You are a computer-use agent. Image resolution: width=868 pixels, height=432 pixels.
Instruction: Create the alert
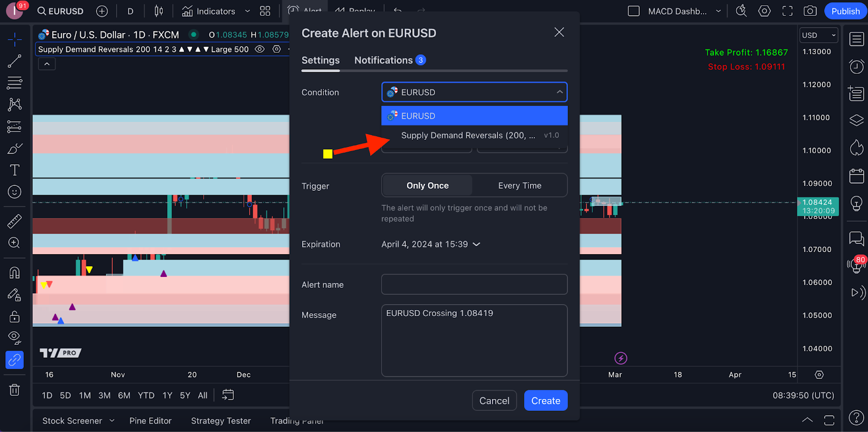pyautogui.click(x=546, y=401)
